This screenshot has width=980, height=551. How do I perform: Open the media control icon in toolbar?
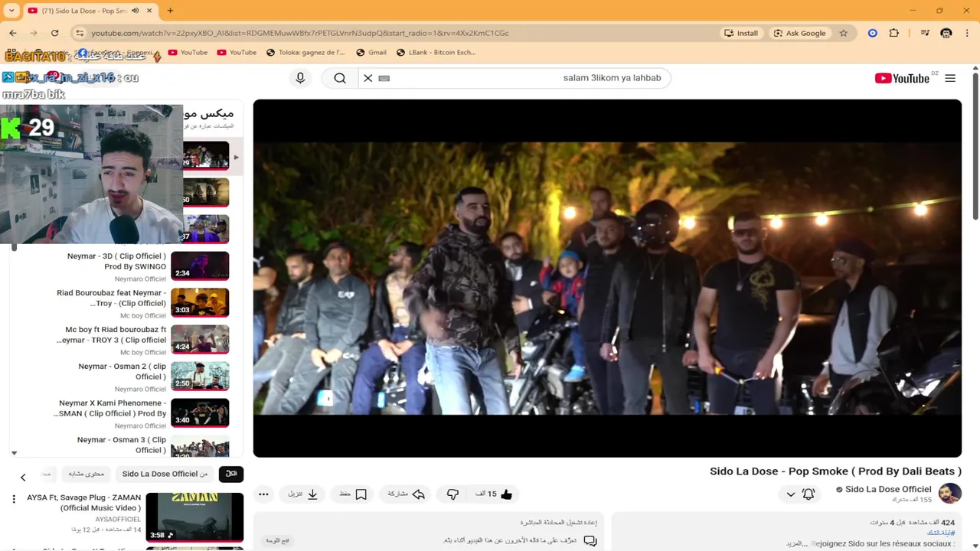click(x=925, y=33)
